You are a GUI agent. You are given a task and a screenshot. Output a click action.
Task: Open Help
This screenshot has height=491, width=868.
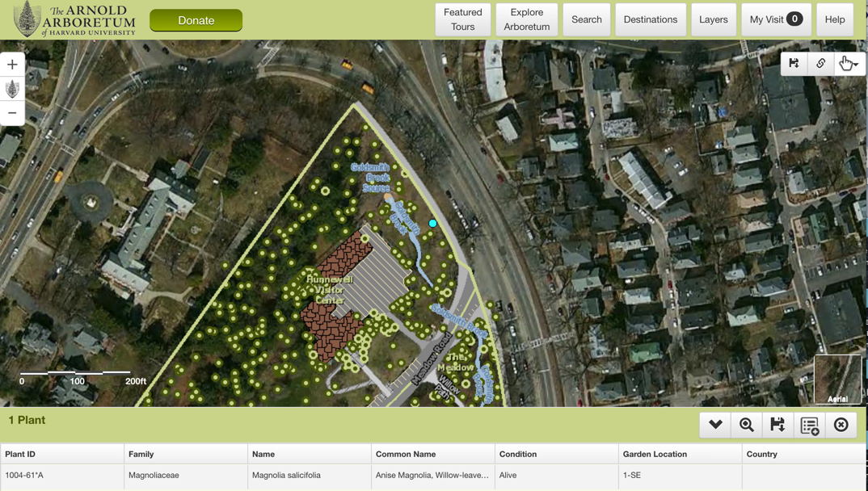(835, 19)
